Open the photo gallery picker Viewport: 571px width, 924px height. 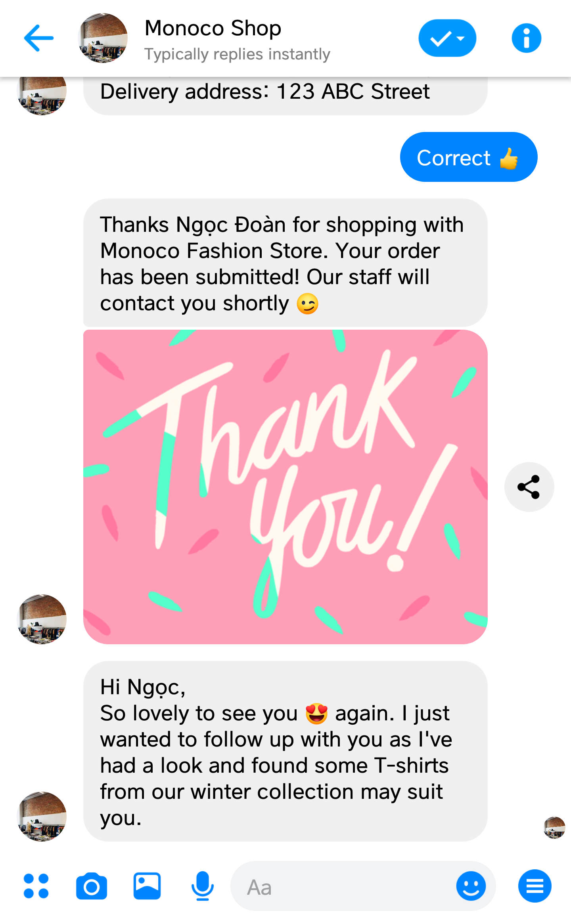(147, 886)
